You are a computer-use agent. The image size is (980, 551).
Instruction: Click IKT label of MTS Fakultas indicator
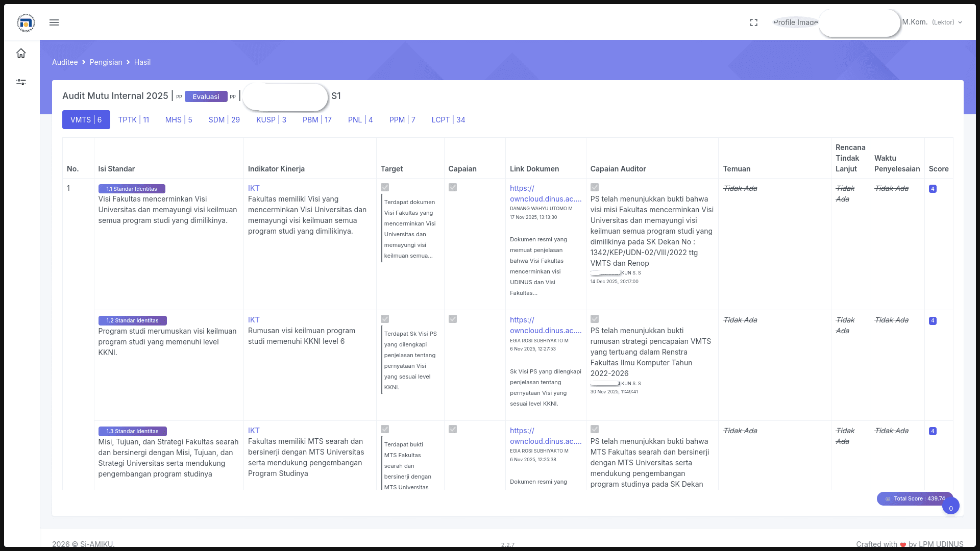click(x=254, y=431)
